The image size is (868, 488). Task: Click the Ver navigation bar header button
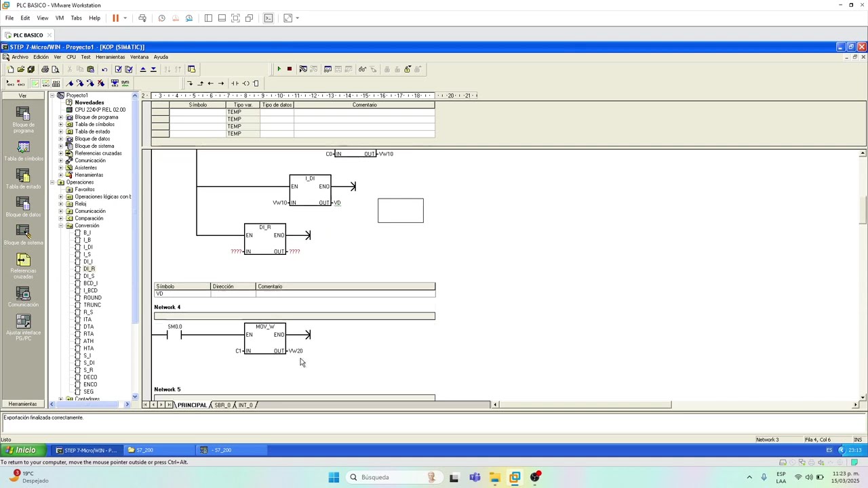[22, 96]
